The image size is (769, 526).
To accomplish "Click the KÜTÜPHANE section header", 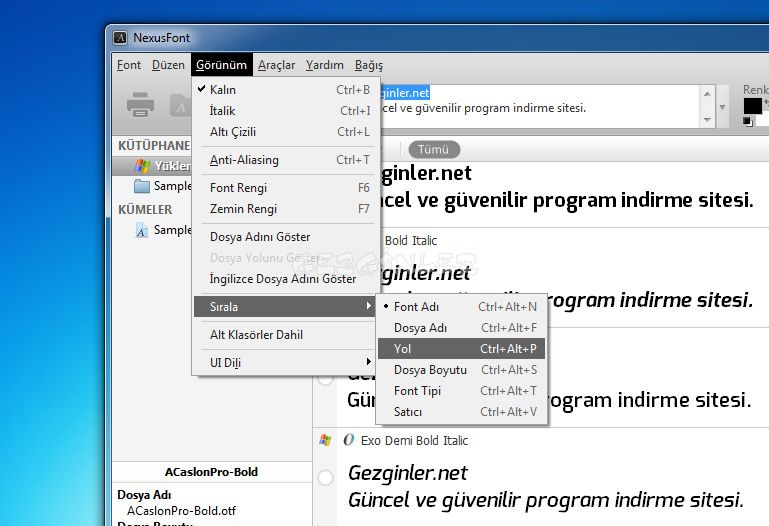I will (154, 146).
